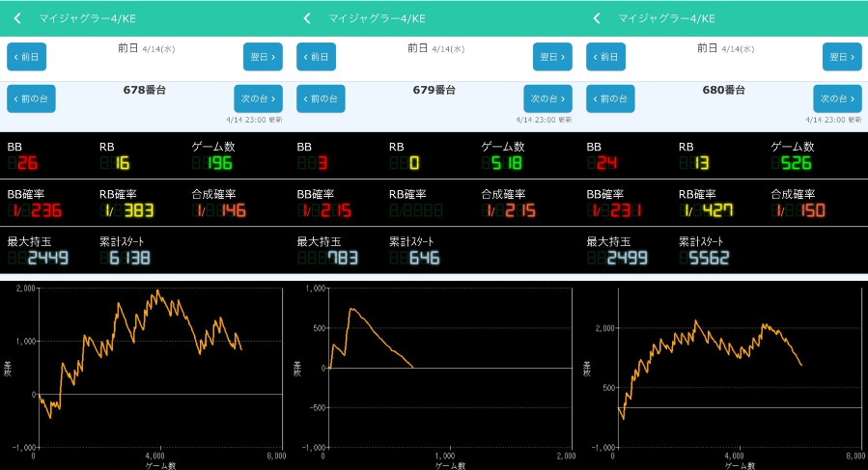Select 前日 button in the 679番台 panel

(317, 57)
